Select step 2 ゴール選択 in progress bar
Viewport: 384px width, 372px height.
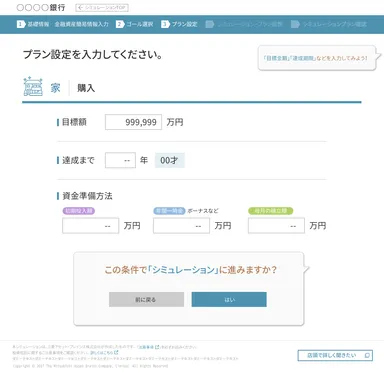coord(135,24)
